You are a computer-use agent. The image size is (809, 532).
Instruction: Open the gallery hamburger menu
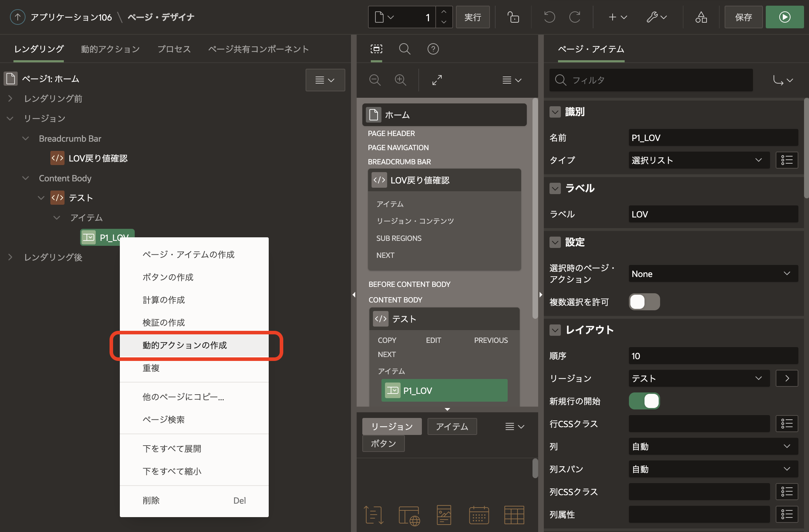[515, 426]
